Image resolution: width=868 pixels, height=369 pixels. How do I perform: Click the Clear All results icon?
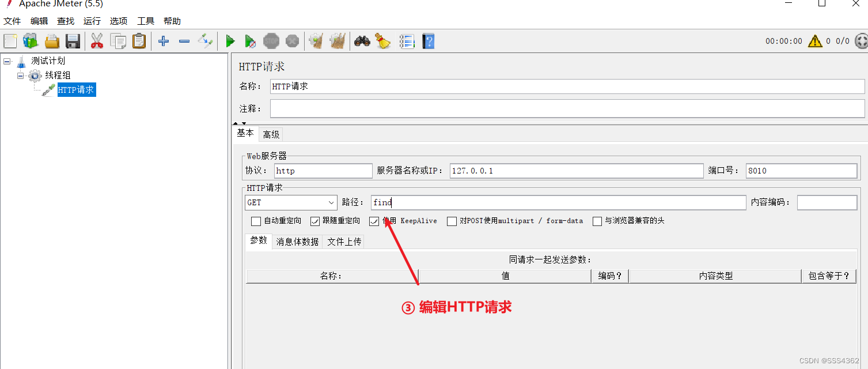[x=338, y=41]
